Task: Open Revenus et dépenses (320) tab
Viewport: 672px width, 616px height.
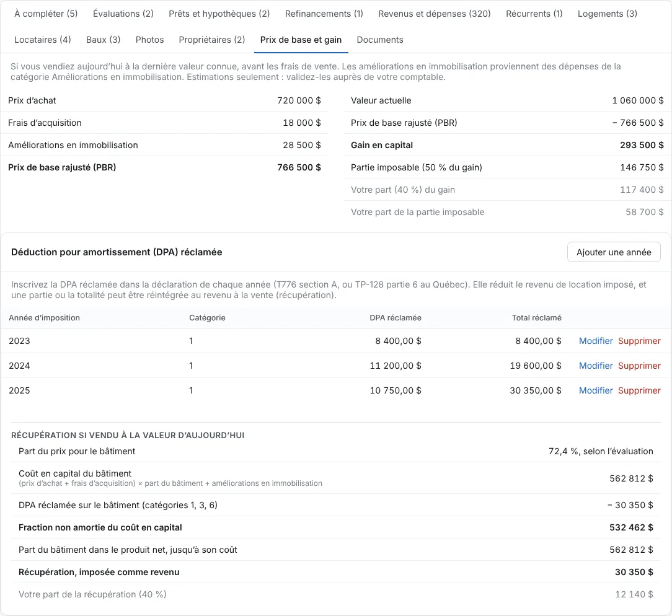Action: pyautogui.click(x=434, y=14)
